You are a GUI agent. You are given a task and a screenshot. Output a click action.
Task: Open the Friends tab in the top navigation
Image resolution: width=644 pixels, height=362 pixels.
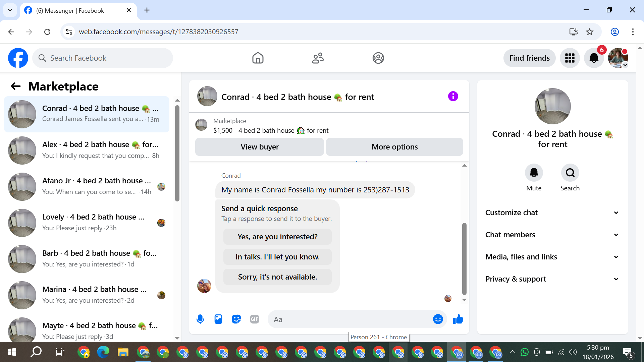pyautogui.click(x=318, y=58)
